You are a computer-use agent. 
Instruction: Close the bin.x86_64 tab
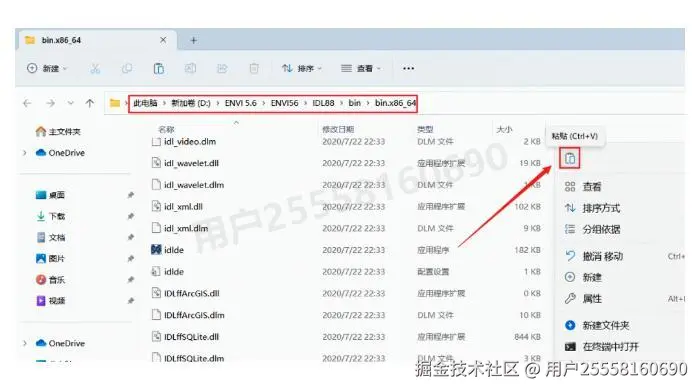[163, 40]
